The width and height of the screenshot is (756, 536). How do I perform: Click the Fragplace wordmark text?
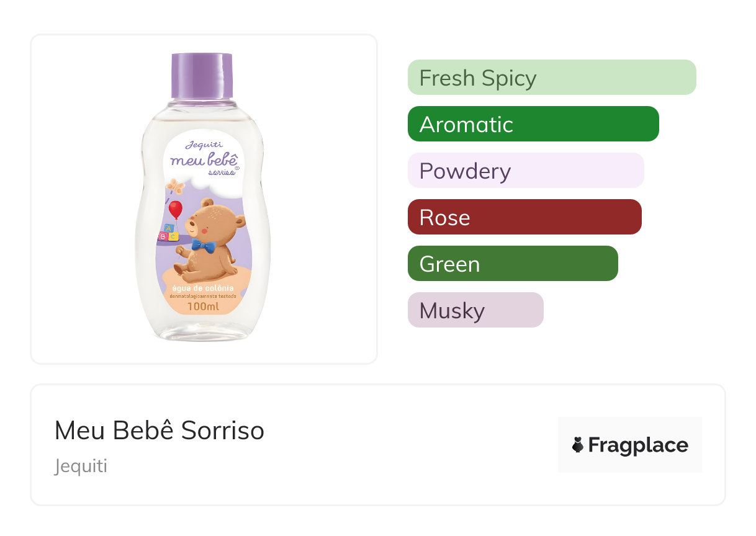pyautogui.click(x=638, y=445)
